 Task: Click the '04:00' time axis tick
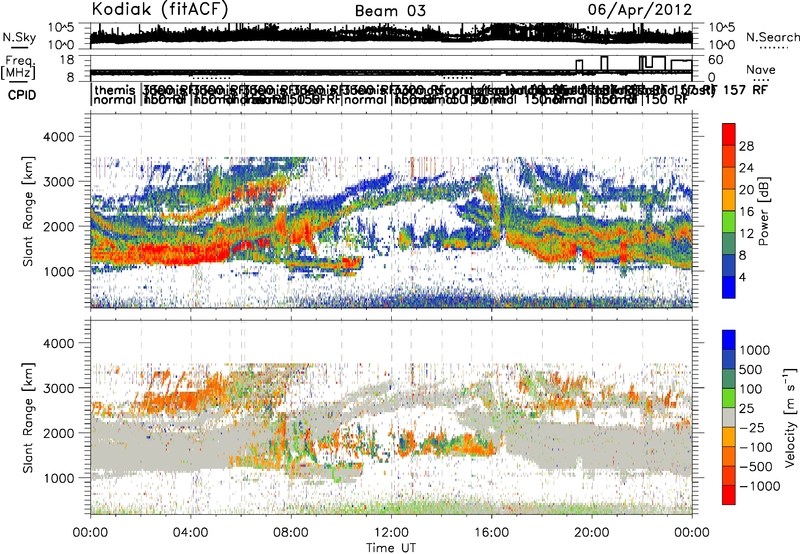click(190, 533)
